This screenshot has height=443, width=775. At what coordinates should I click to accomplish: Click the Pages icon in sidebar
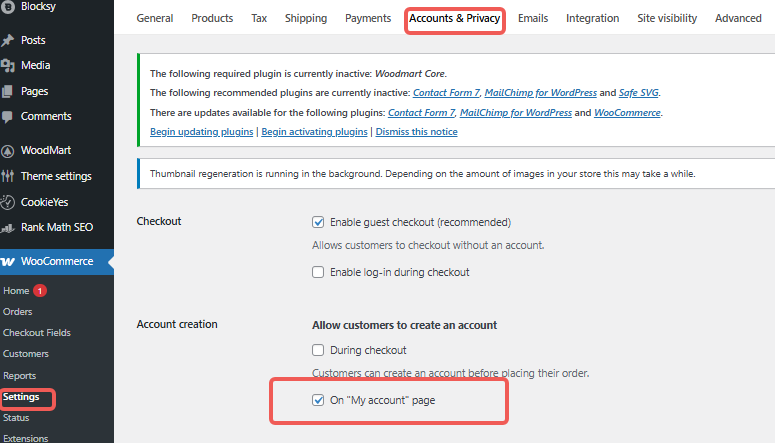click(x=8, y=91)
